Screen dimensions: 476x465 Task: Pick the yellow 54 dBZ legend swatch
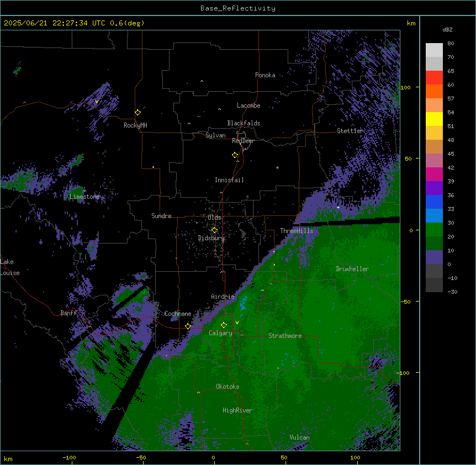coord(434,119)
